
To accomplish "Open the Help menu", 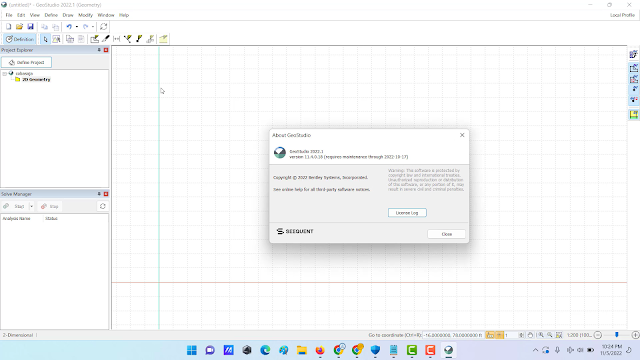I will (124, 15).
